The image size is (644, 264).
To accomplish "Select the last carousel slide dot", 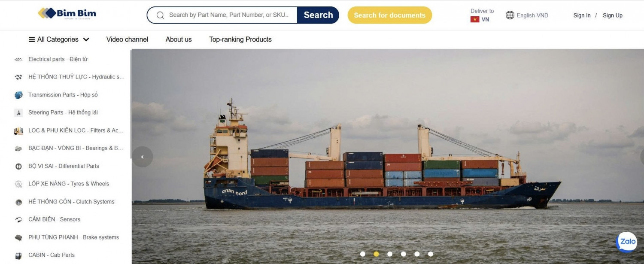I will pos(431,254).
